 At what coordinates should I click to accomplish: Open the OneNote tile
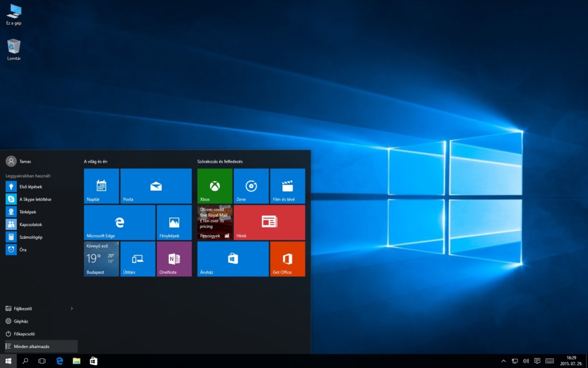[174, 259]
